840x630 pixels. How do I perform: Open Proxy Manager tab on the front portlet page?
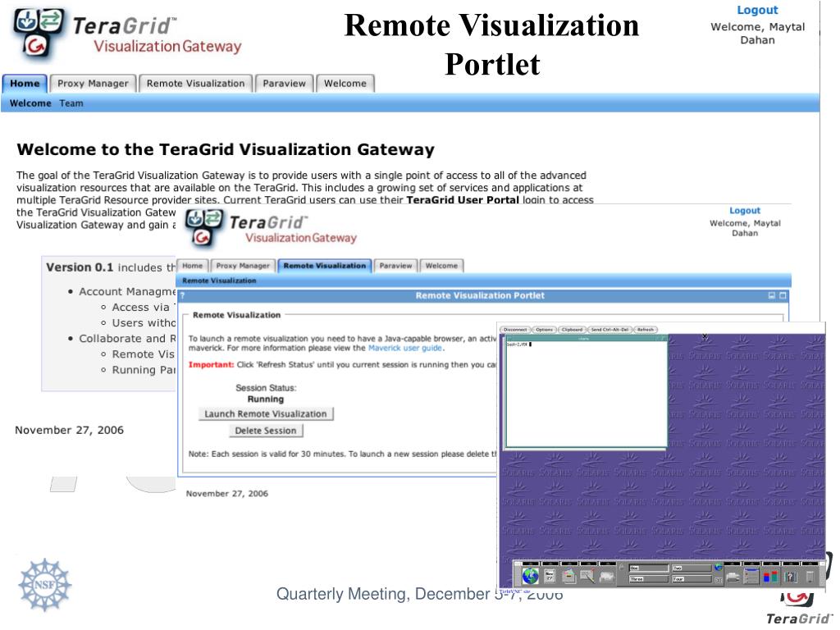click(243, 266)
